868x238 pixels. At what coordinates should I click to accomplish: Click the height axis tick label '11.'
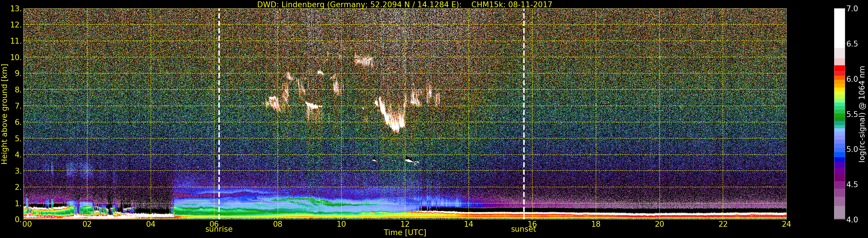pos(16,41)
